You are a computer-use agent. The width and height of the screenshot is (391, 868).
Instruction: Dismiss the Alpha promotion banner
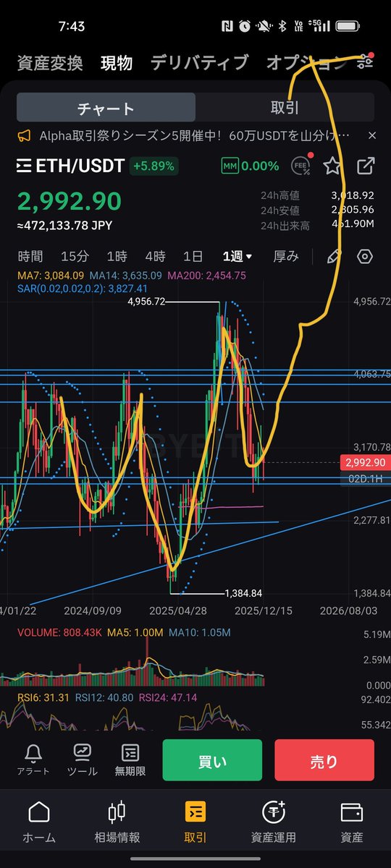372,135
